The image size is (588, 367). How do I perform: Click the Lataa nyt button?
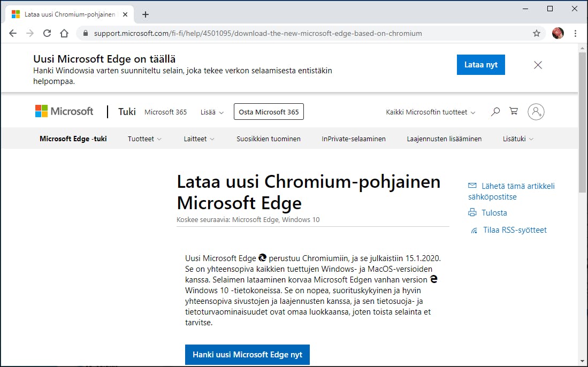481,65
